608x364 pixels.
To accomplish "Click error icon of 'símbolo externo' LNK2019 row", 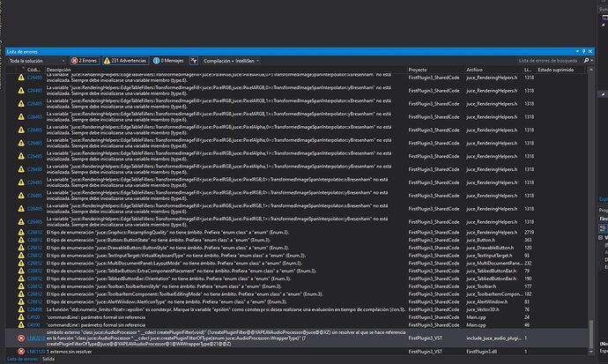I will tap(21, 338).
